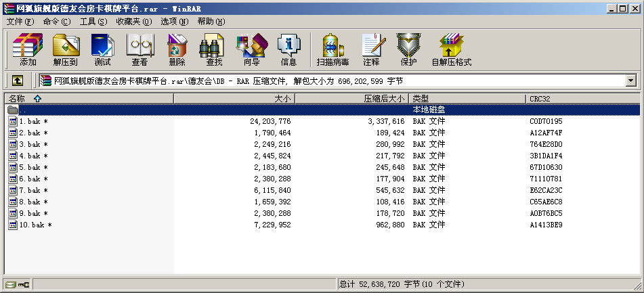Click the archive path address field
The image size is (644, 293).
tap(332, 81)
